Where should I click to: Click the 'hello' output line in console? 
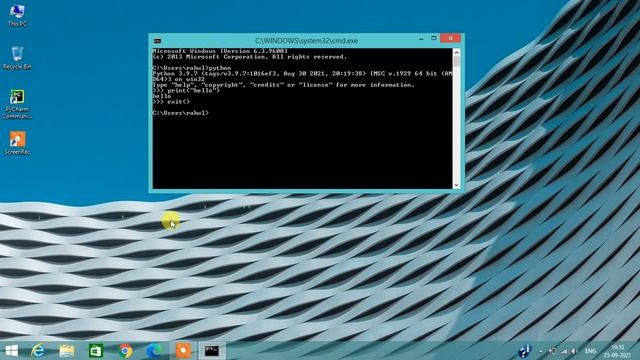pyautogui.click(x=162, y=96)
